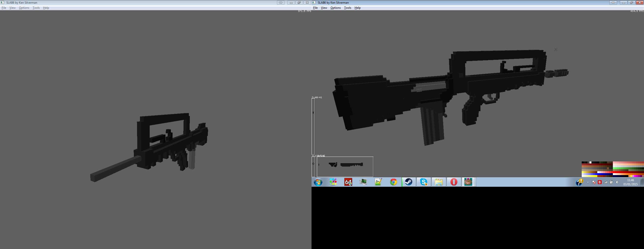Click the Skype taskbar icon
Image resolution: width=644 pixels, height=249 pixels.
coord(423,182)
